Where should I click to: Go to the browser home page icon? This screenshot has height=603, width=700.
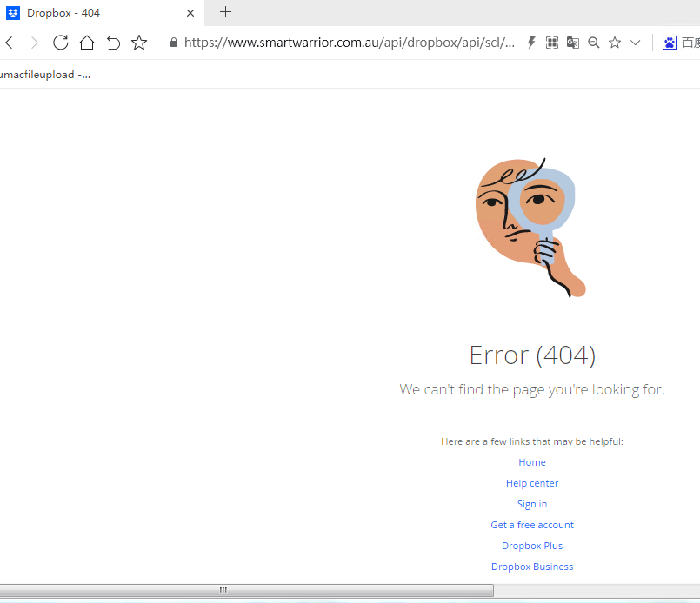tap(87, 43)
